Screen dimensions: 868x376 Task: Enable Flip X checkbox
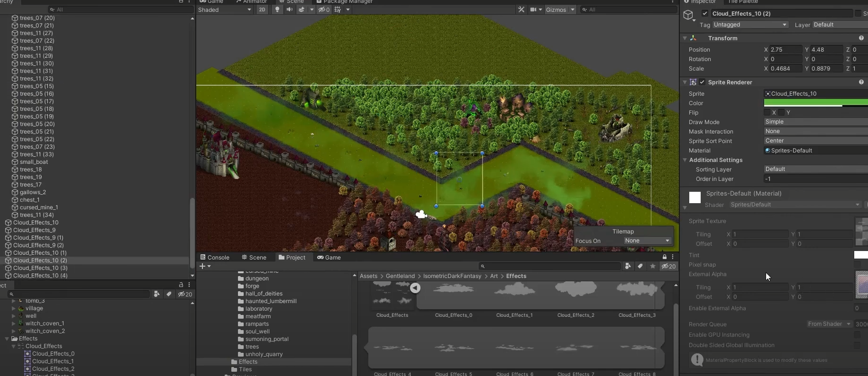point(767,112)
